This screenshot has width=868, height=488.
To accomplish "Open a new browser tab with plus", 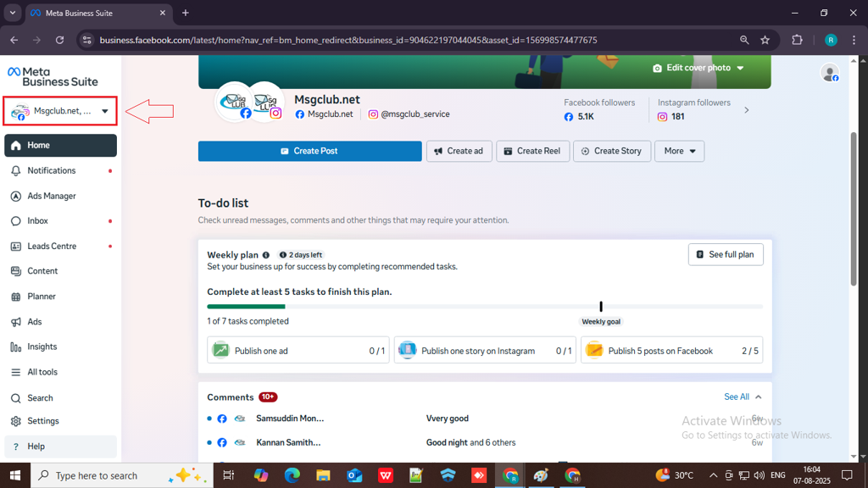I will coord(186,13).
